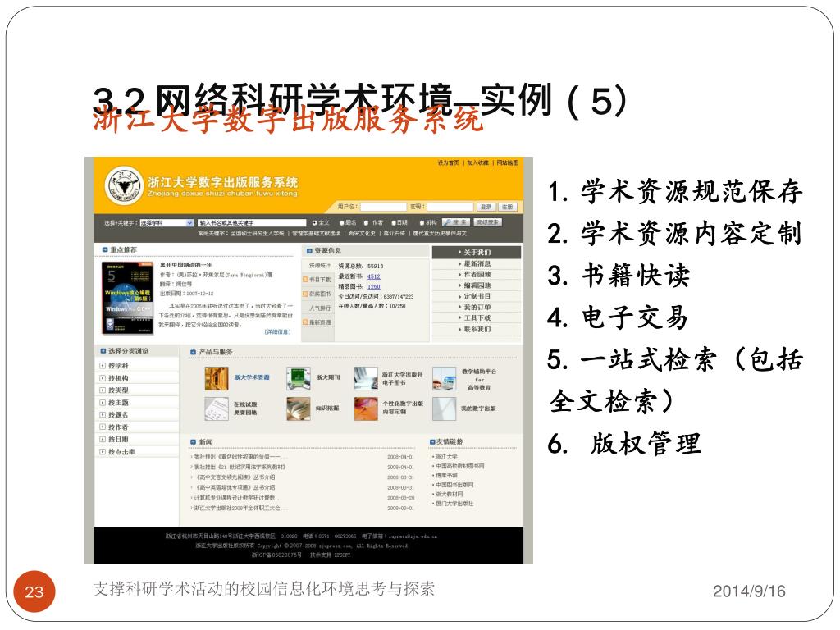Open the 我的订单 menu item
The image size is (840, 630).
point(477,308)
